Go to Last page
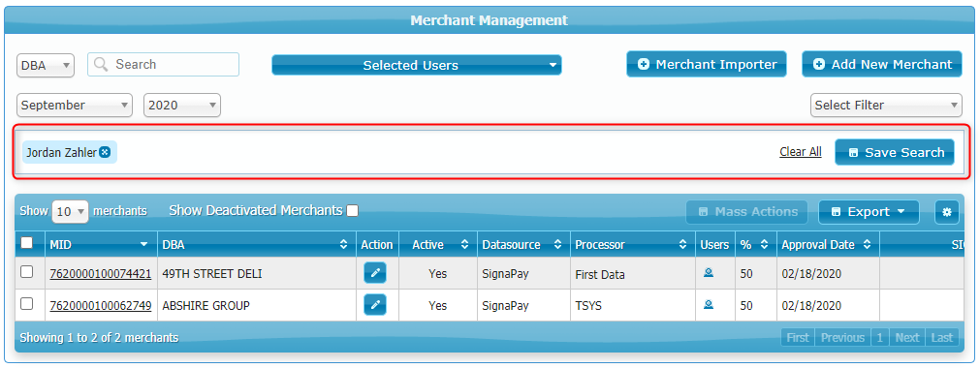 click(x=942, y=338)
